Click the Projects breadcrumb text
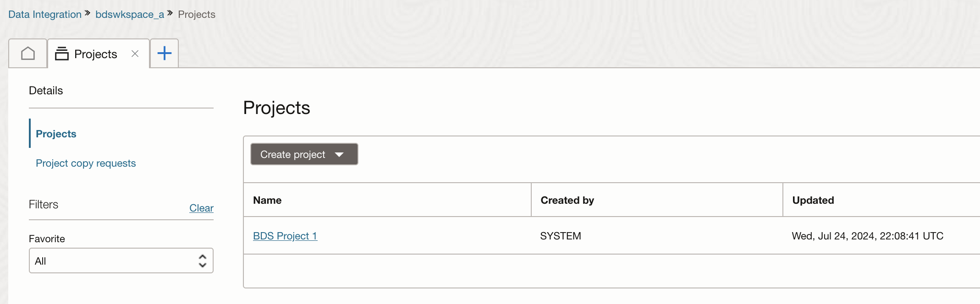 coord(197,14)
